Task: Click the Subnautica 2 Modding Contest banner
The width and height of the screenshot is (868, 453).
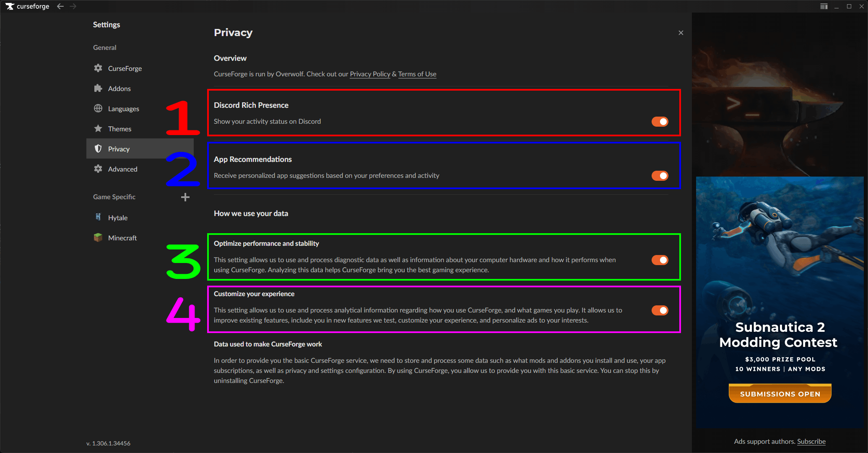Action: pyautogui.click(x=780, y=302)
